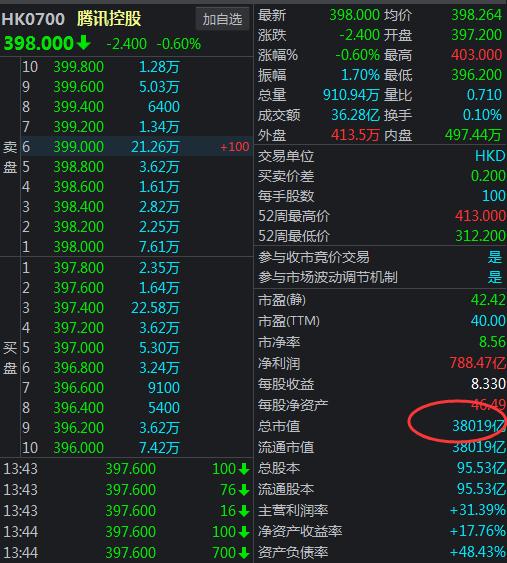Click the 振幅 value 1.70%
Viewport: 507px width, 563px height.
[360, 75]
